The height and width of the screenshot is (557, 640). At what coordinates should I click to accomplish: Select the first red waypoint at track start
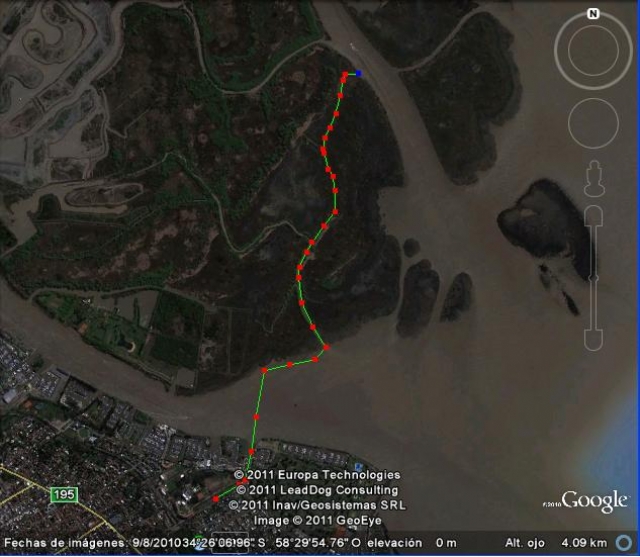216,499
